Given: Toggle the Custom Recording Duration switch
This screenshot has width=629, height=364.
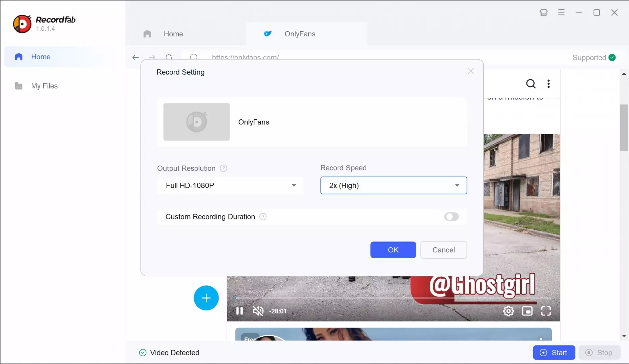Looking at the screenshot, I should point(452,217).
